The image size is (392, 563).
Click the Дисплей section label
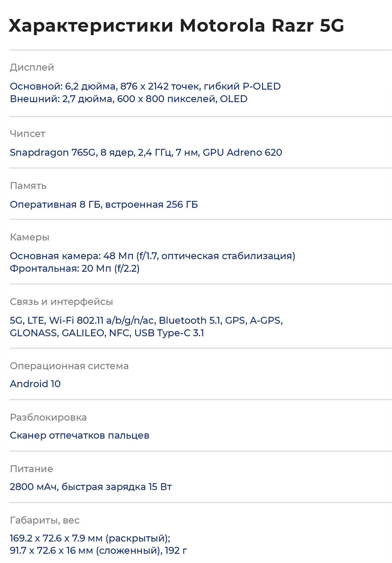coord(32,67)
